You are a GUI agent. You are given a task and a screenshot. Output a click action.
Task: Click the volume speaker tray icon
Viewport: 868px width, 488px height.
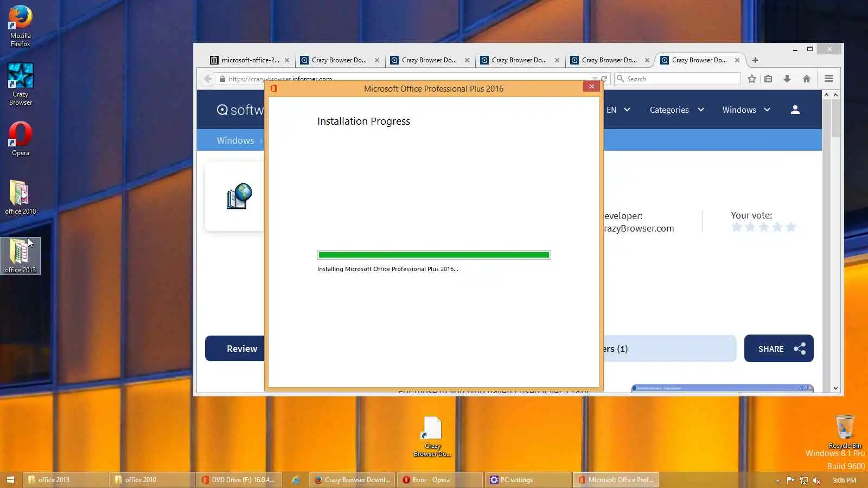(x=816, y=480)
